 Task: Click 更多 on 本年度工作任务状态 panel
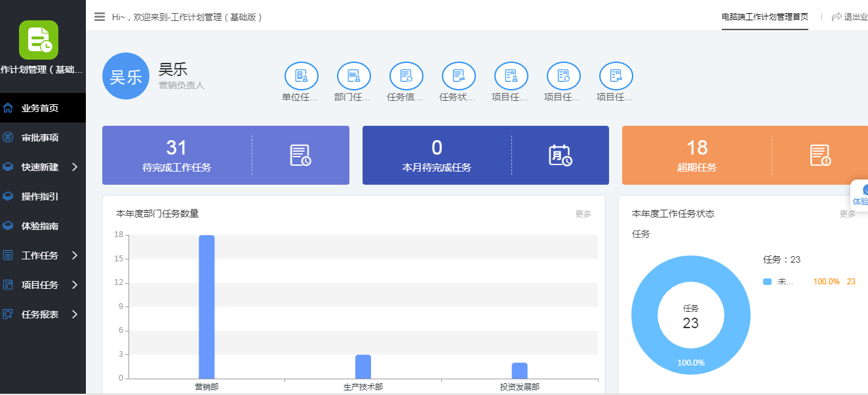(848, 214)
